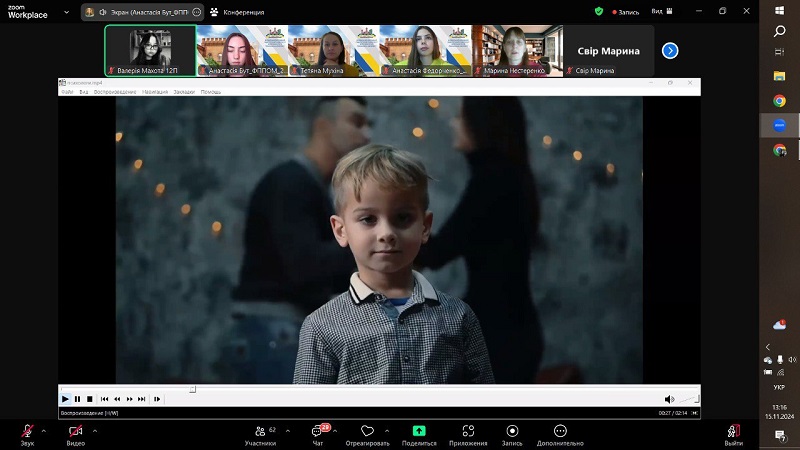Open the Помощь menu in media player

[211, 92]
